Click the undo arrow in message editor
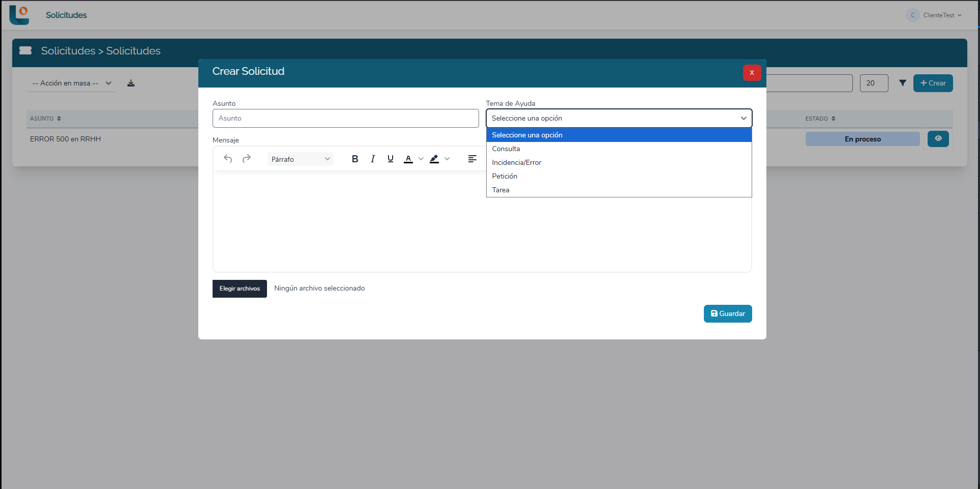 pos(228,159)
